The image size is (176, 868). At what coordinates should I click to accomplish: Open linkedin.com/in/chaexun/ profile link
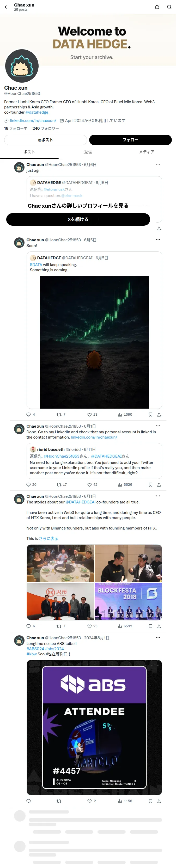click(33, 121)
